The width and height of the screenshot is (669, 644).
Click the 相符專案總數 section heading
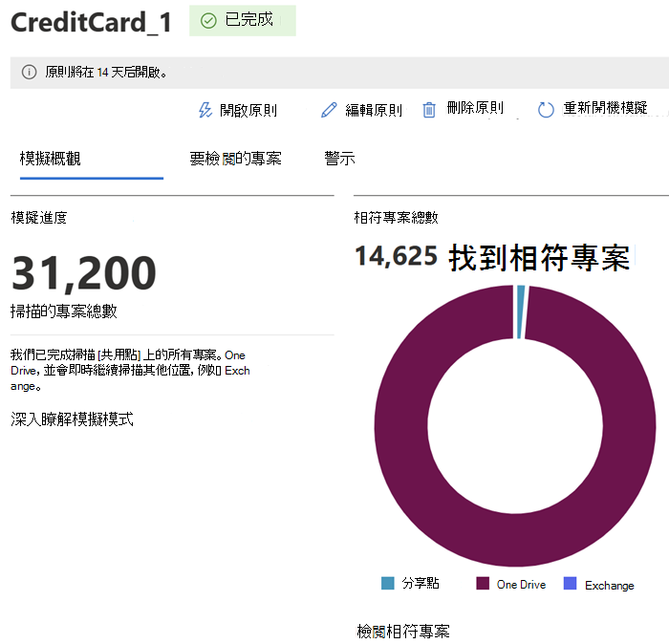coord(396,218)
